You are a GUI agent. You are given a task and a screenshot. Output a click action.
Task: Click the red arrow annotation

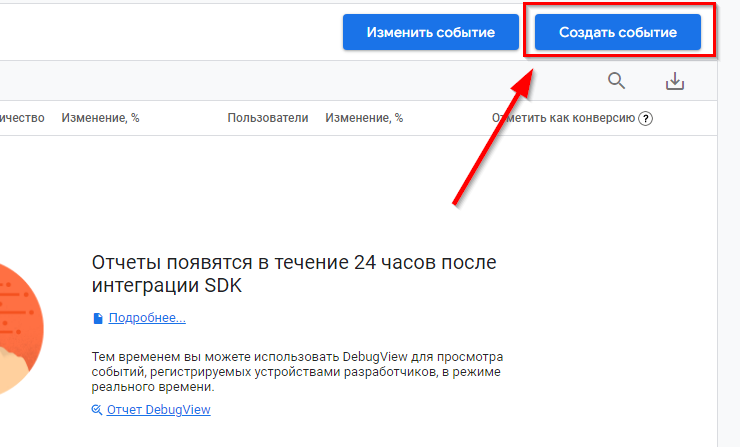pyautogui.click(x=490, y=140)
